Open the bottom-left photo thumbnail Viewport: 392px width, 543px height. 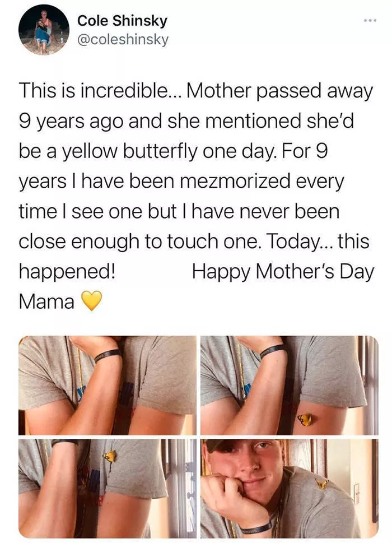[x=107, y=488]
